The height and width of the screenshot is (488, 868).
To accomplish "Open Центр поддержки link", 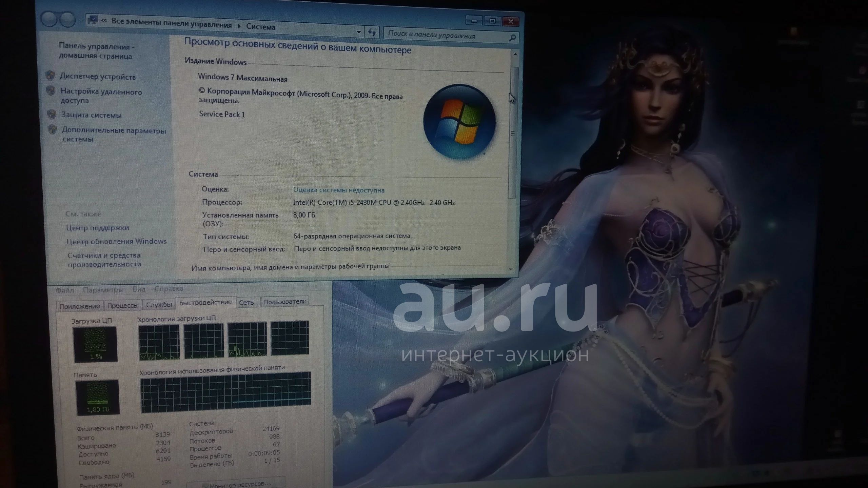I will pyautogui.click(x=98, y=228).
